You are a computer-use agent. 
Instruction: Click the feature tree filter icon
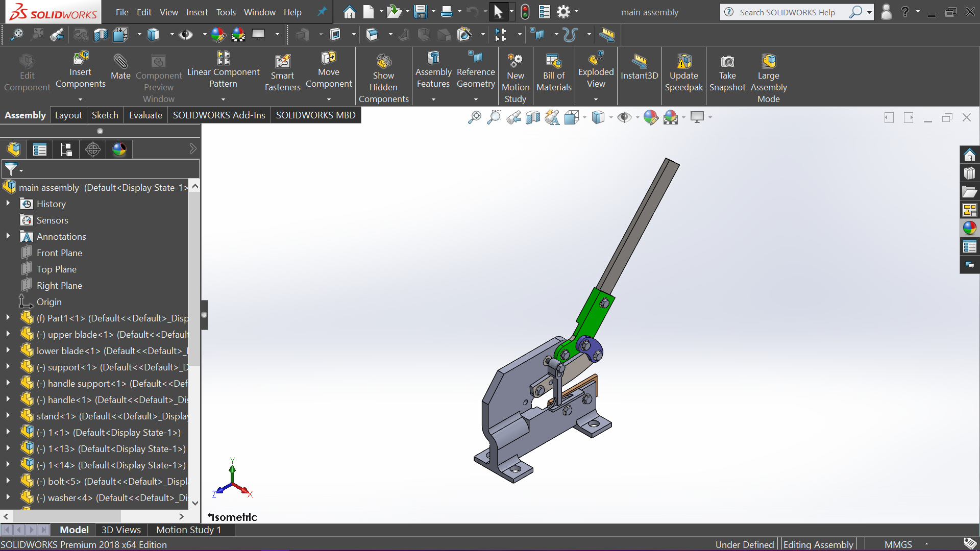pos(11,169)
